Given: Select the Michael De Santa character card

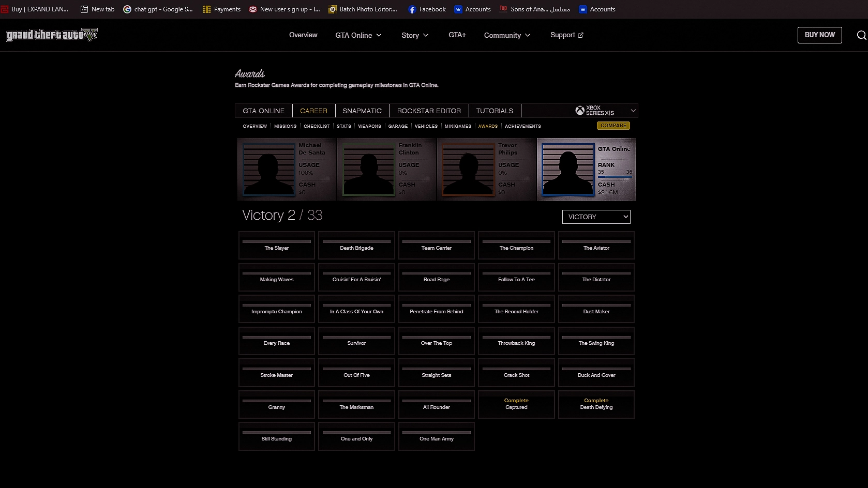Looking at the screenshot, I should tap(287, 169).
